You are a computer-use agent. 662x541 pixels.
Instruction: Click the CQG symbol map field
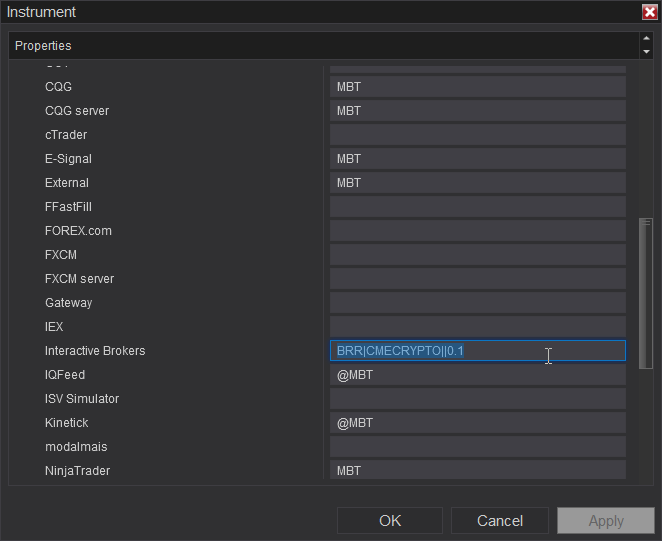[x=478, y=87]
